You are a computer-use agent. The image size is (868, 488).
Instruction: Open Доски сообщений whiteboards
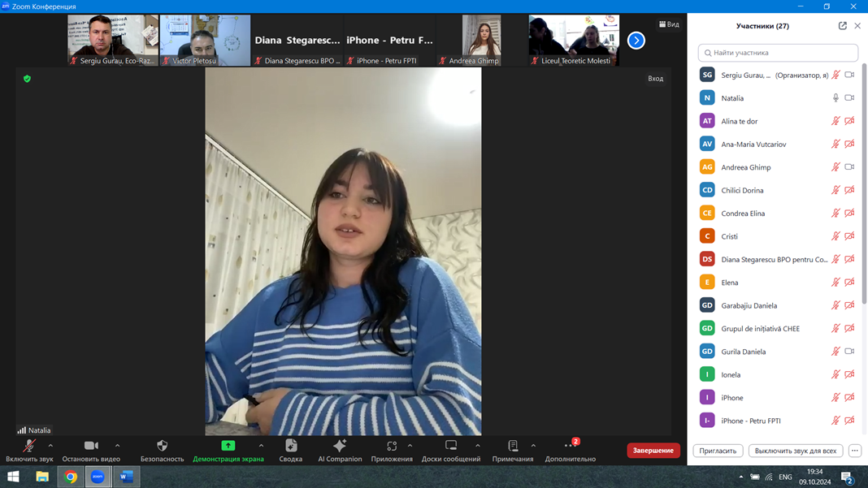pyautogui.click(x=450, y=447)
